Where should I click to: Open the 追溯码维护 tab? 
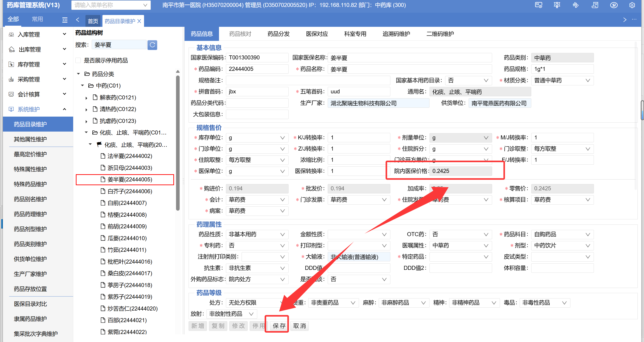click(396, 34)
